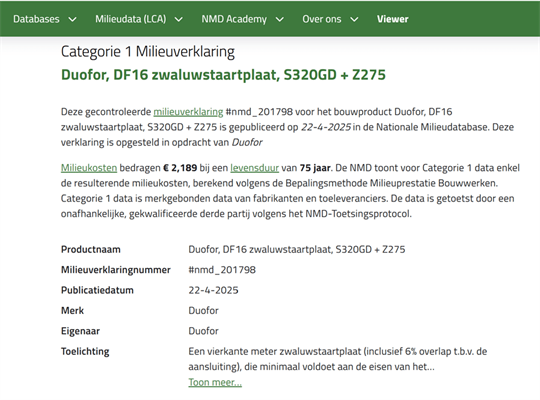Click the bold € 2,189 amount
540x400 pixels.
[x=180, y=168]
